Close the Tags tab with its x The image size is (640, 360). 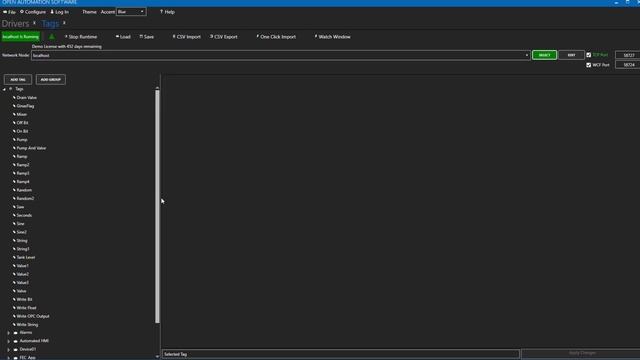coord(64,23)
